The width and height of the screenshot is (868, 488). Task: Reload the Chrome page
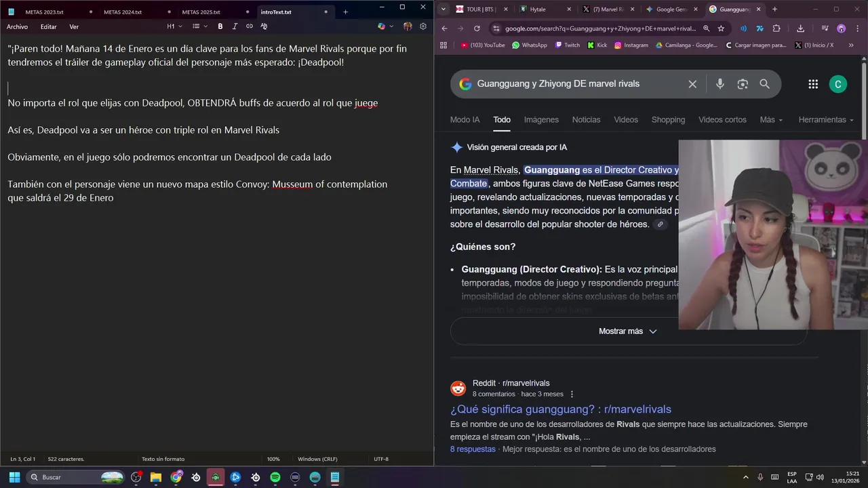pyautogui.click(x=477, y=28)
